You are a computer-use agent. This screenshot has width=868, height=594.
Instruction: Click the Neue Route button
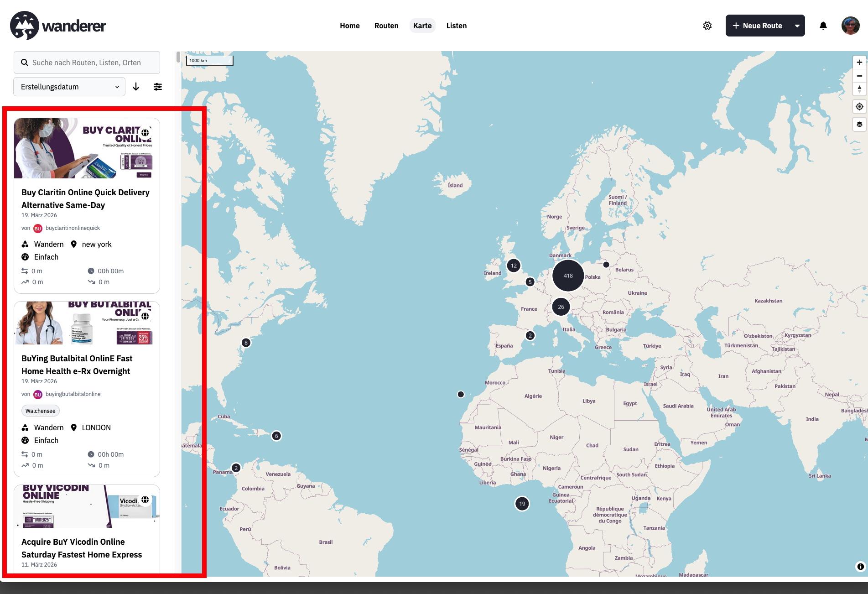[x=758, y=26]
